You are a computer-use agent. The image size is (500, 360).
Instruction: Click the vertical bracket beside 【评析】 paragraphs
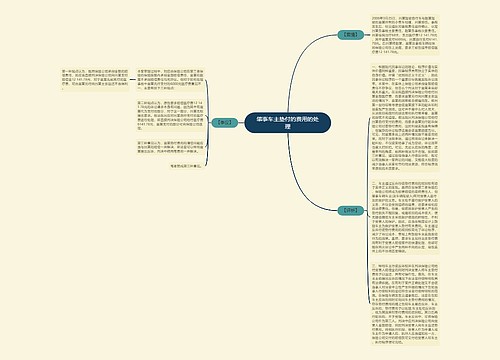coord(368,210)
